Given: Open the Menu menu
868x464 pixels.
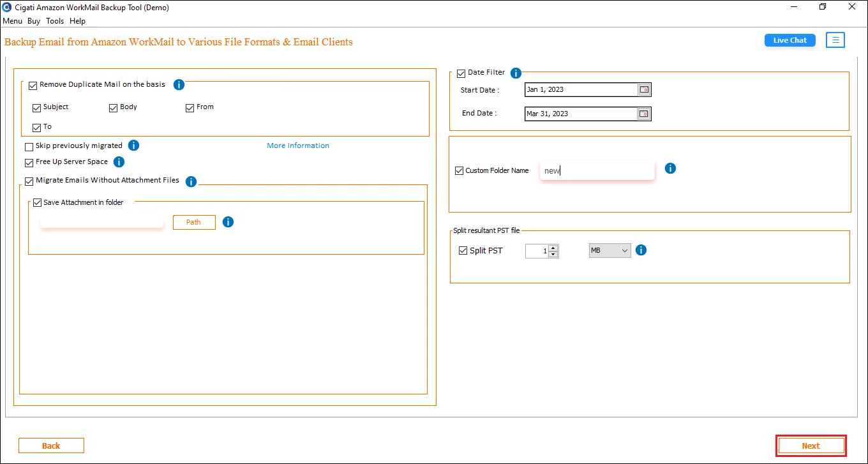Looking at the screenshot, I should pyautogui.click(x=13, y=21).
